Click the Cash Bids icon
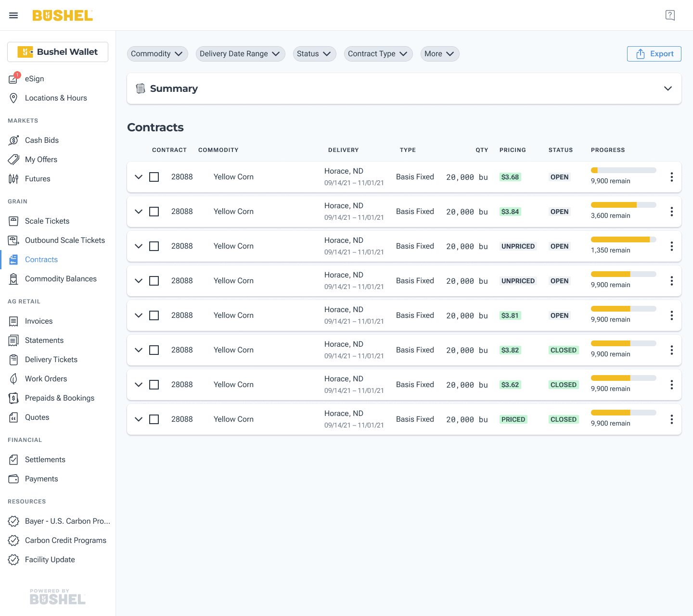The width and height of the screenshot is (693, 616). point(13,140)
